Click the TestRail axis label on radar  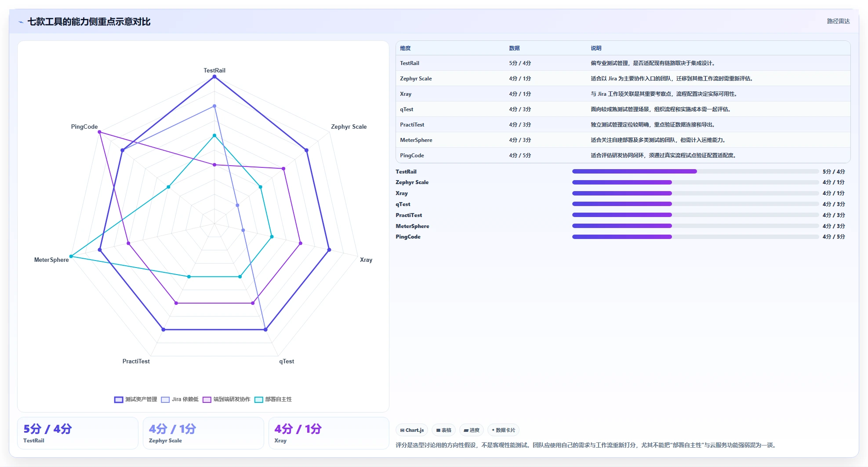tap(214, 70)
